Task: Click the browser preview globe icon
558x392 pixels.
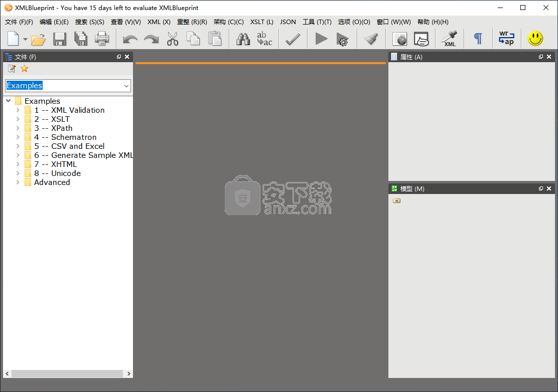Action: click(x=399, y=39)
